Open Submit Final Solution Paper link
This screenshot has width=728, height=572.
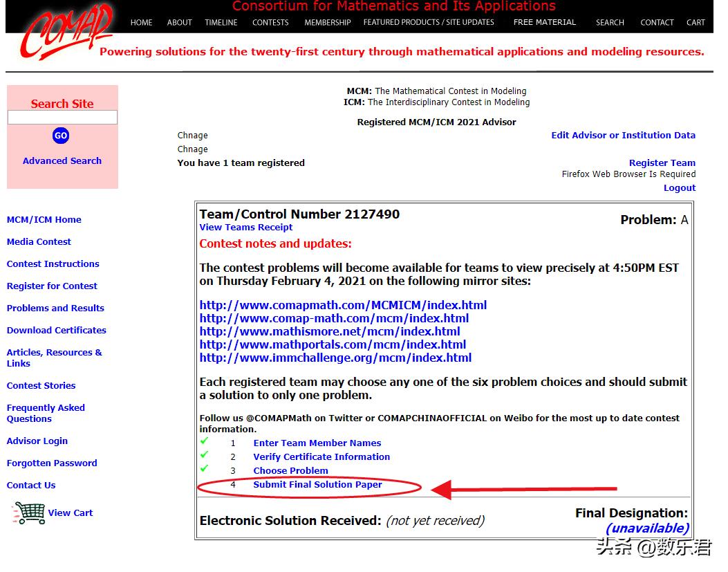[x=317, y=485]
